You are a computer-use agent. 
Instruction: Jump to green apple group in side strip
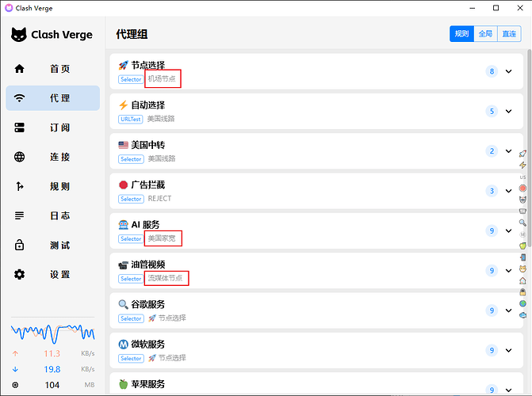click(522, 246)
